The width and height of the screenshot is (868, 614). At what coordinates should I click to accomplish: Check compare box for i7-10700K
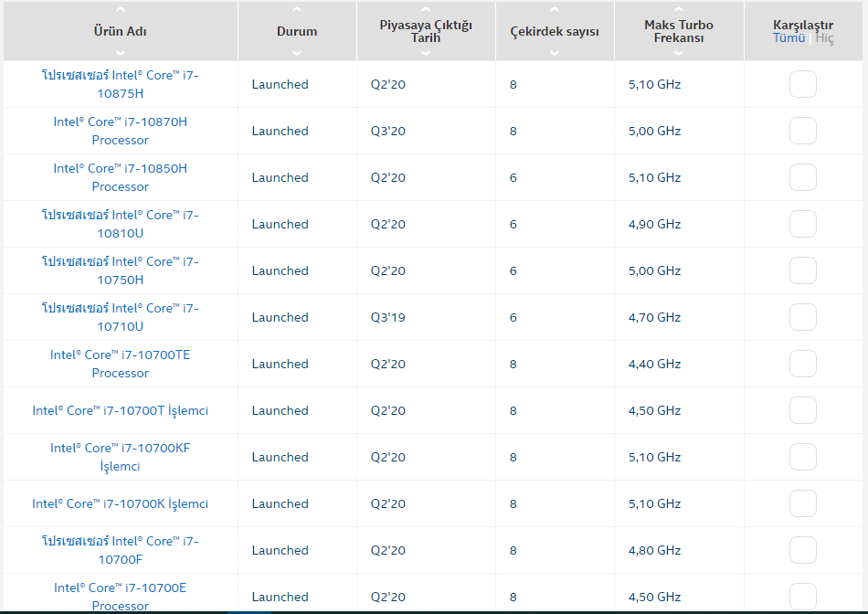(803, 503)
